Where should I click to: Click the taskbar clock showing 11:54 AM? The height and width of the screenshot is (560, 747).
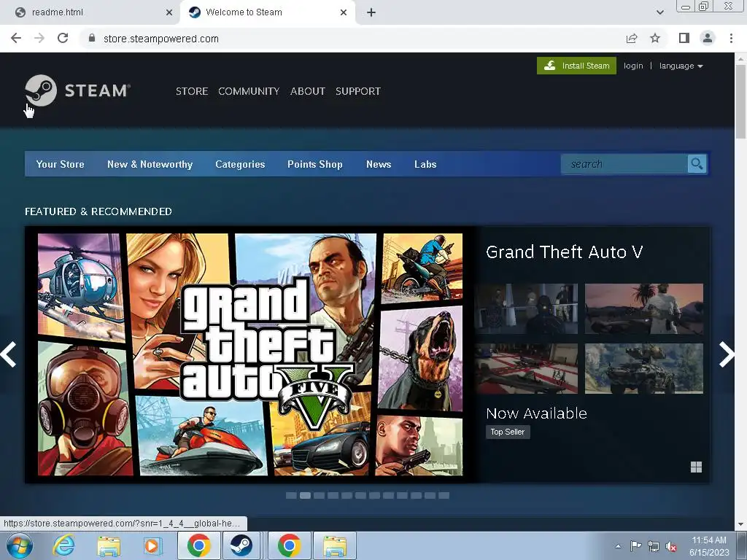point(709,546)
